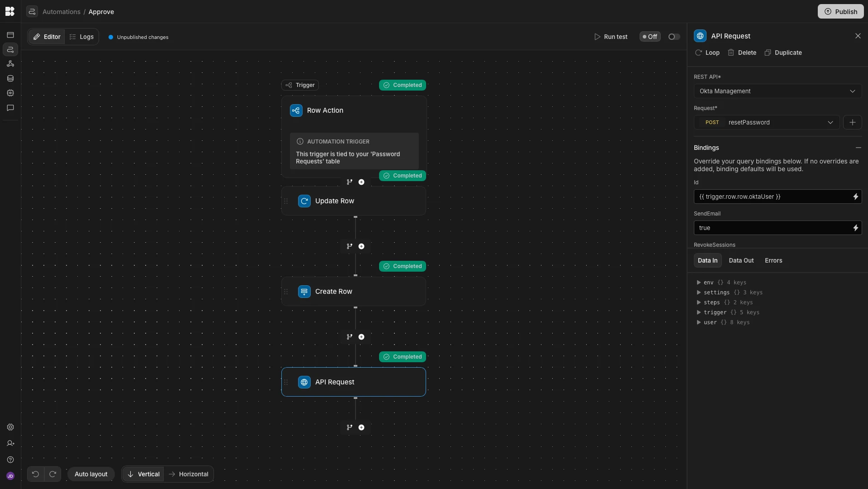Open bindings lightning for SendEmail field
The height and width of the screenshot is (489, 868).
(x=855, y=228)
